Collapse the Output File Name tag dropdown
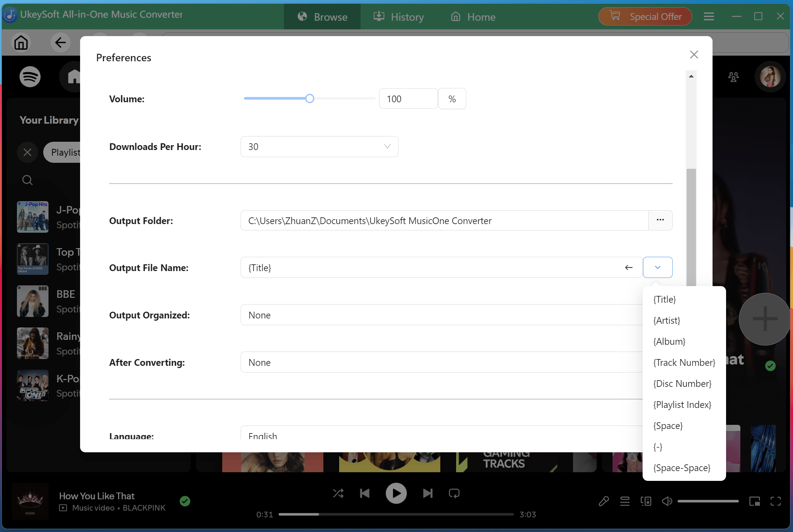Image resolution: width=793 pixels, height=532 pixels. point(657,267)
